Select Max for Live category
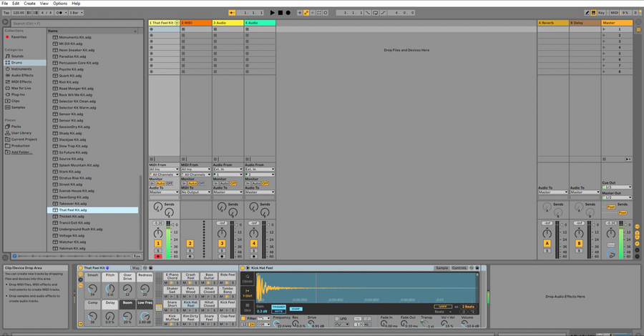644x336 pixels. click(21, 88)
